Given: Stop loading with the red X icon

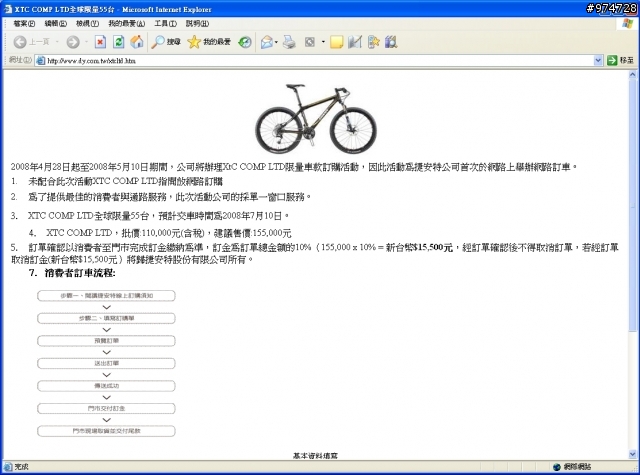Looking at the screenshot, I should click(x=100, y=42).
